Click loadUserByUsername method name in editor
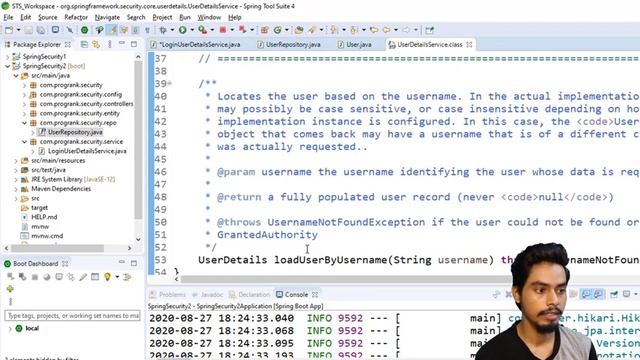 pyautogui.click(x=330, y=260)
